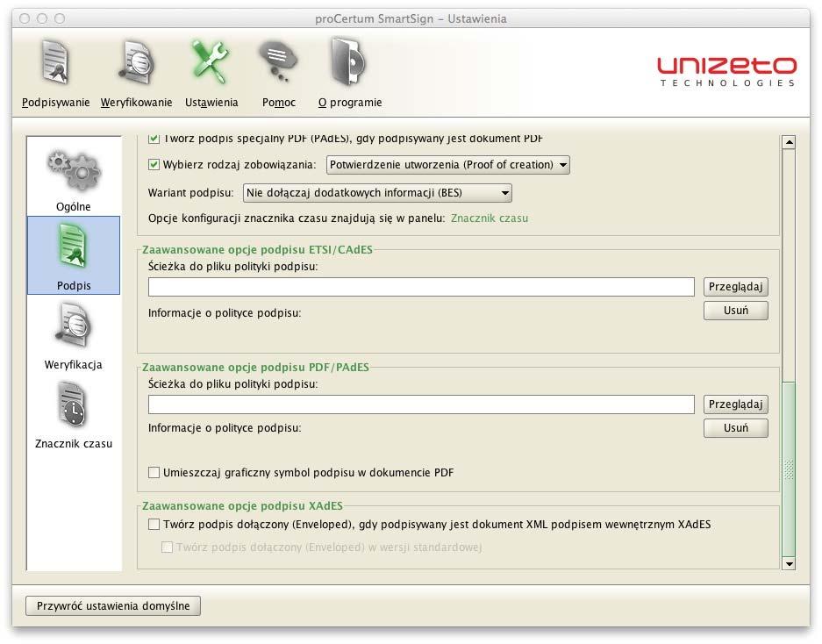Click Usuń in the PDF/PAdES section
The height and width of the screenshot is (644, 822).
tap(735, 428)
